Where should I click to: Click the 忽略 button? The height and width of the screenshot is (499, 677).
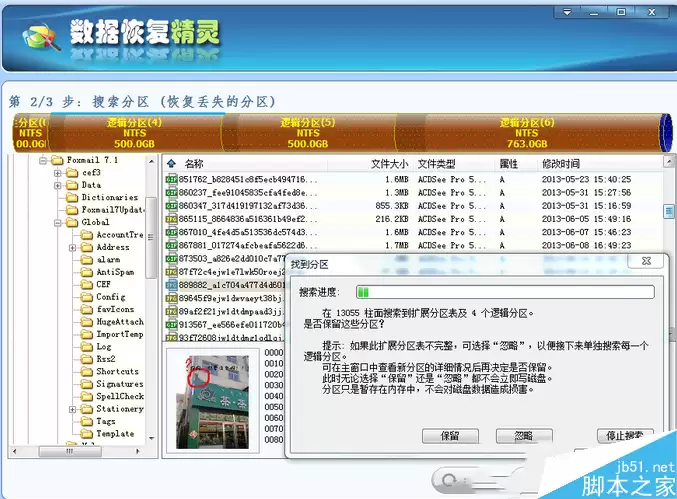click(524, 436)
